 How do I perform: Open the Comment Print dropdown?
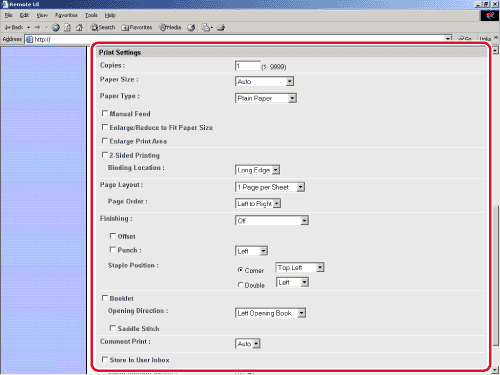(x=248, y=344)
